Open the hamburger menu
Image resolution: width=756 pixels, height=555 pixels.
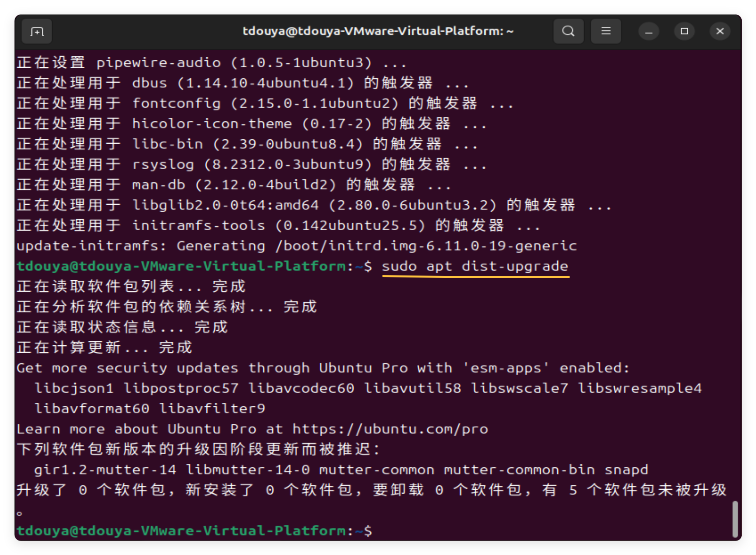606,31
